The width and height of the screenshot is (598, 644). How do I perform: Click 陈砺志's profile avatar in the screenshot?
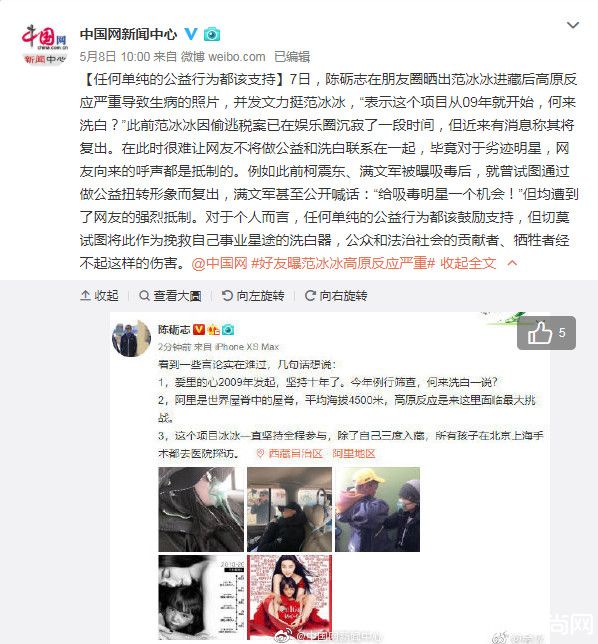(x=131, y=338)
